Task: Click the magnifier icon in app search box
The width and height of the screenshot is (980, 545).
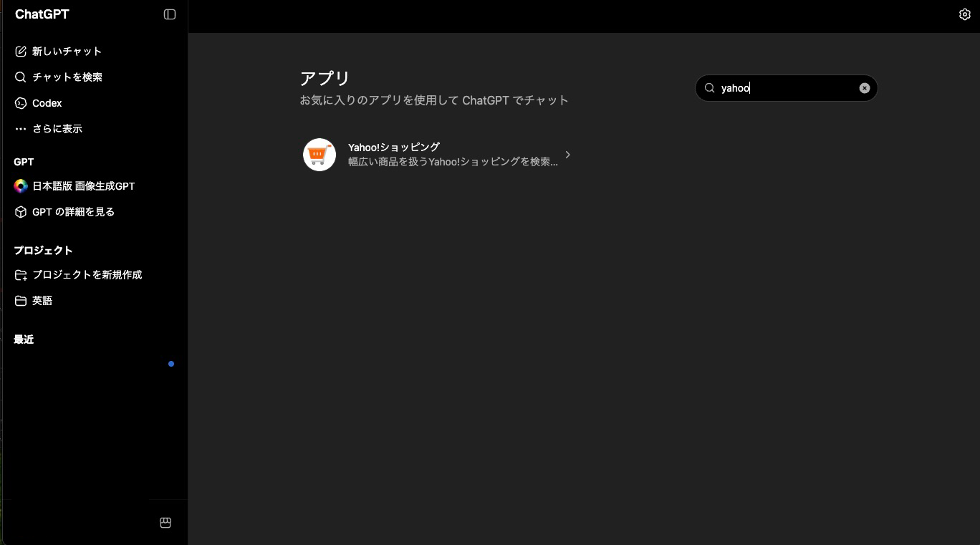Action: point(710,88)
